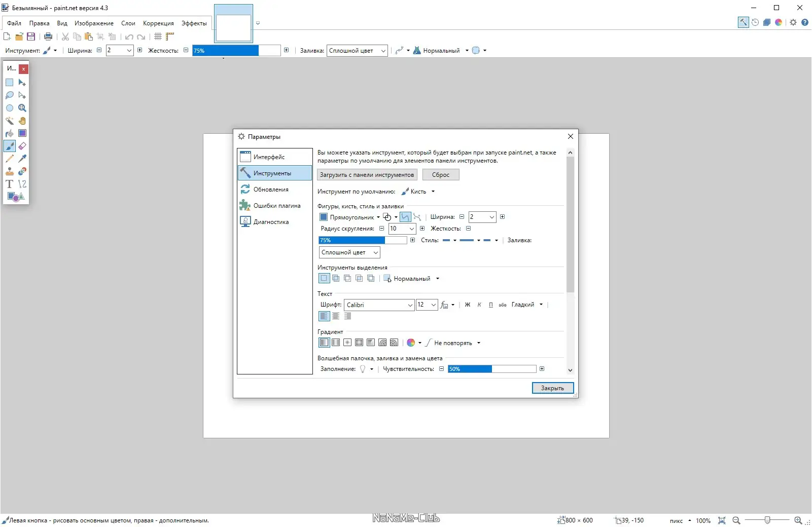The height and width of the screenshot is (527, 812).
Task: Open the Help question mark icon
Action: pyautogui.click(x=805, y=22)
